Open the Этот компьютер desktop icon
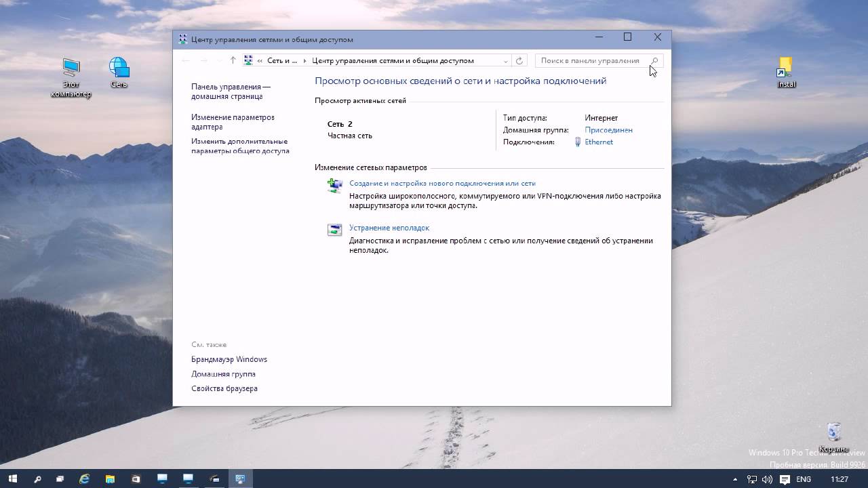The height and width of the screenshot is (488, 868). coord(71,77)
